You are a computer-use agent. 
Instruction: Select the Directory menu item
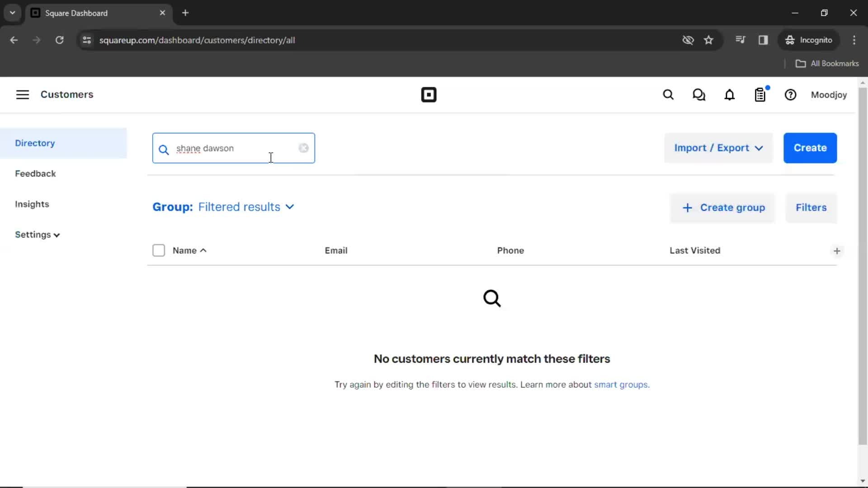click(34, 142)
